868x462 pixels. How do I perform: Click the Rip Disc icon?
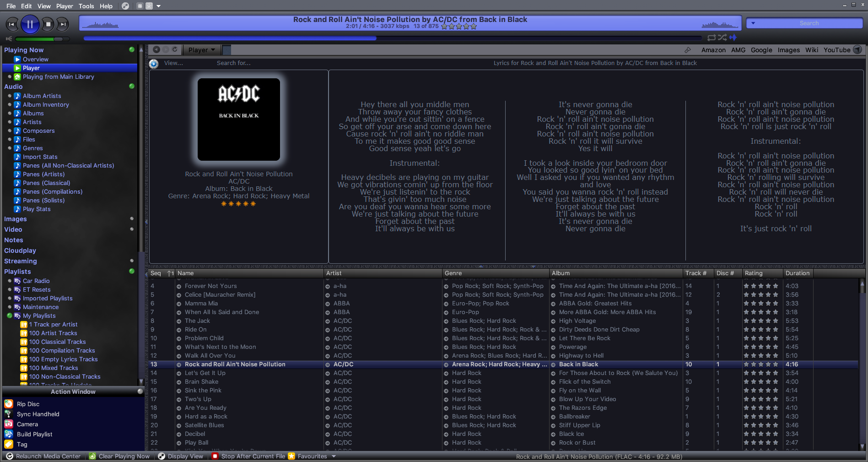[9, 404]
